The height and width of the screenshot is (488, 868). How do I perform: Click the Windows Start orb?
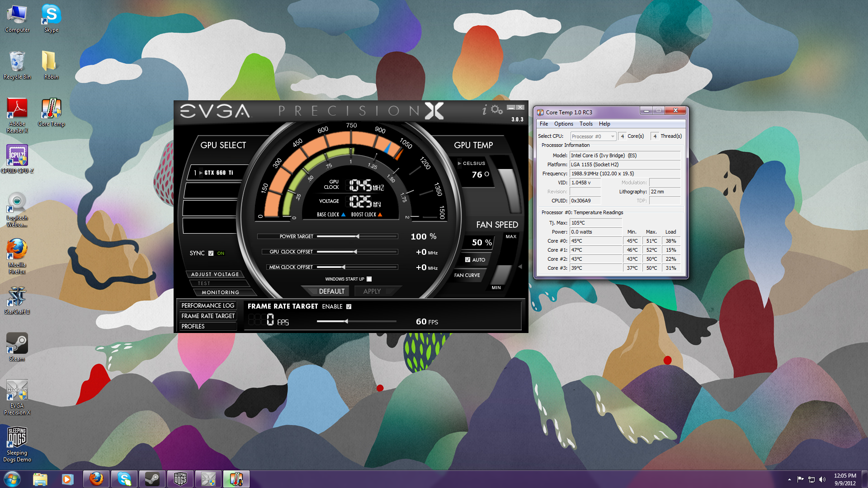pyautogui.click(x=12, y=479)
